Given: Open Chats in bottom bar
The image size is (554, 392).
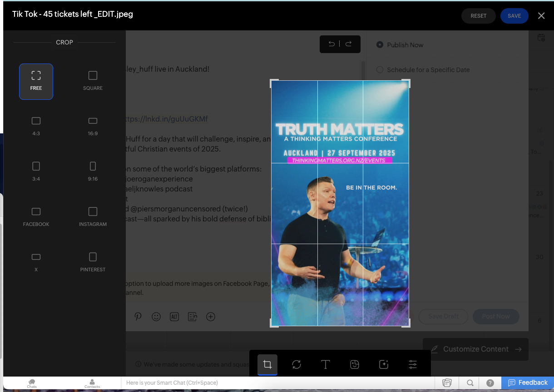Looking at the screenshot, I should click(32, 384).
